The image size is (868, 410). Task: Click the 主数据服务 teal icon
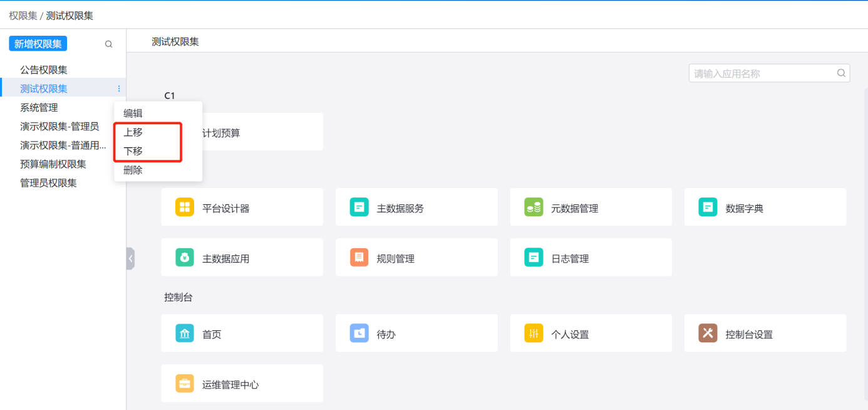tap(359, 208)
